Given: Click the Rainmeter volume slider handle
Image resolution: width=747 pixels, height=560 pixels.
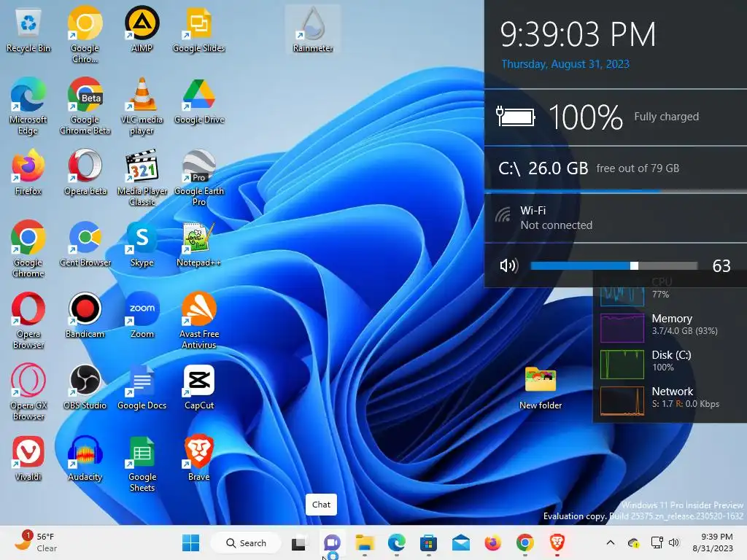Looking at the screenshot, I should (x=634, y=265).
